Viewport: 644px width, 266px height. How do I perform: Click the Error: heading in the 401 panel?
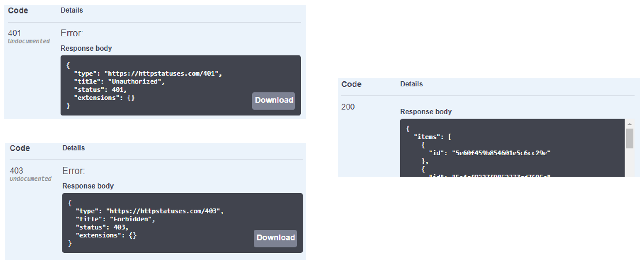[x=72, y=33]
